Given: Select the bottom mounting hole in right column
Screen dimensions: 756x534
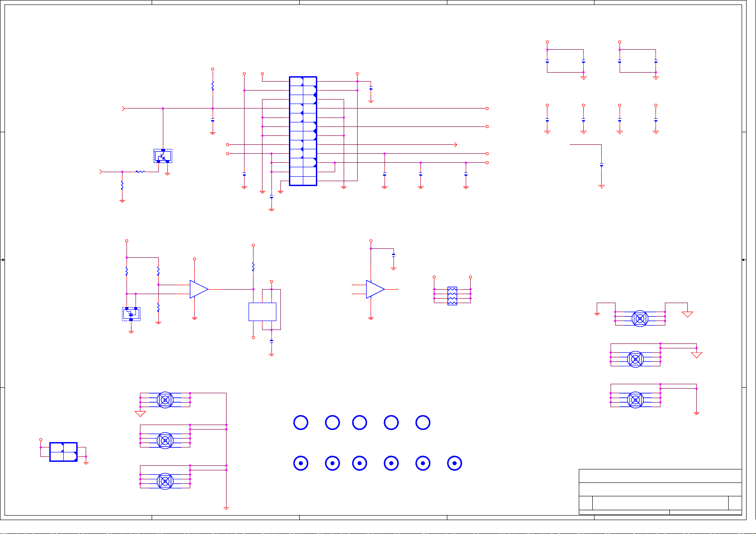Looking at the screenshot, I should (x=635, y=400).
